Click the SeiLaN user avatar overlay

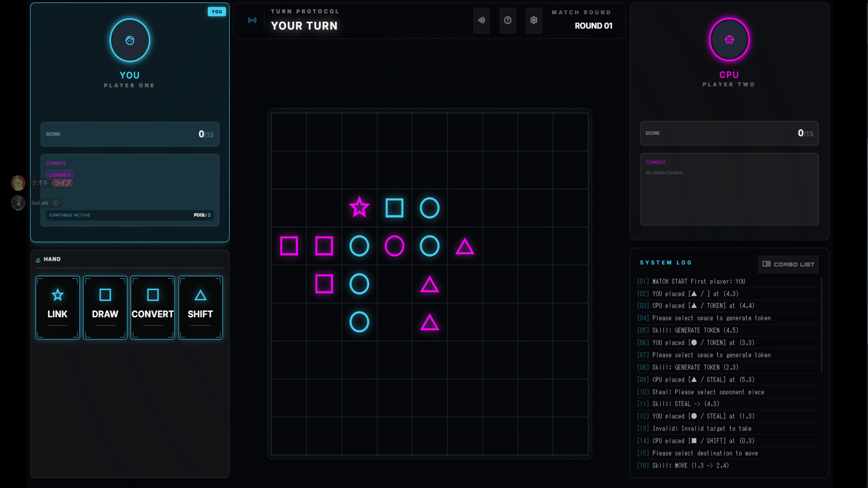(18, 203)
